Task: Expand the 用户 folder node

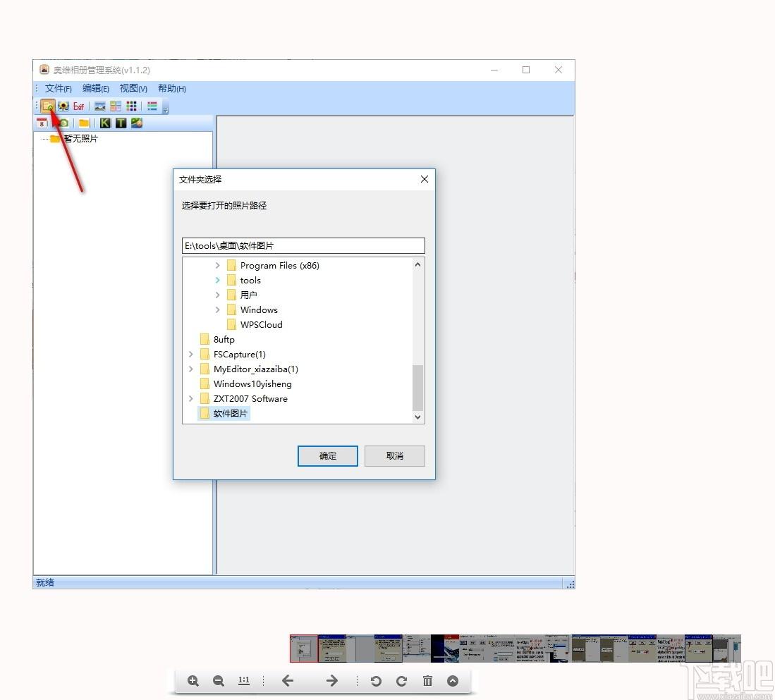Action: point(217,295)
